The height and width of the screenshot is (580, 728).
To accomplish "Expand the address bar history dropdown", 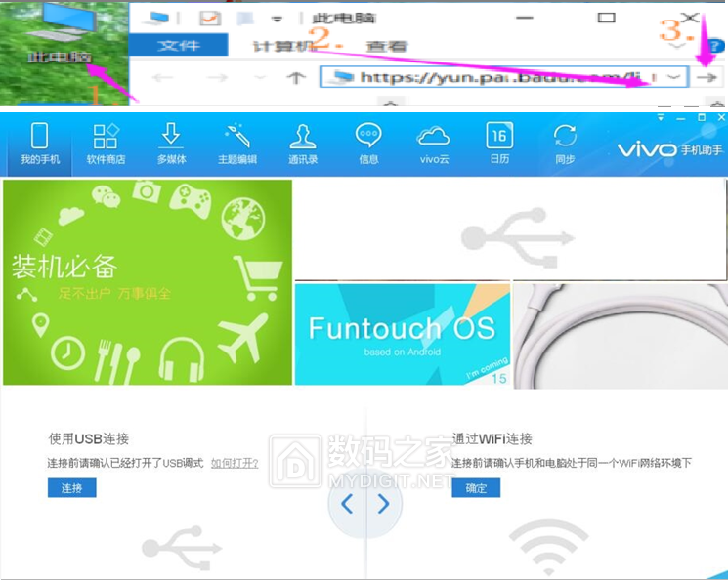I will click(x=674, y=77).
